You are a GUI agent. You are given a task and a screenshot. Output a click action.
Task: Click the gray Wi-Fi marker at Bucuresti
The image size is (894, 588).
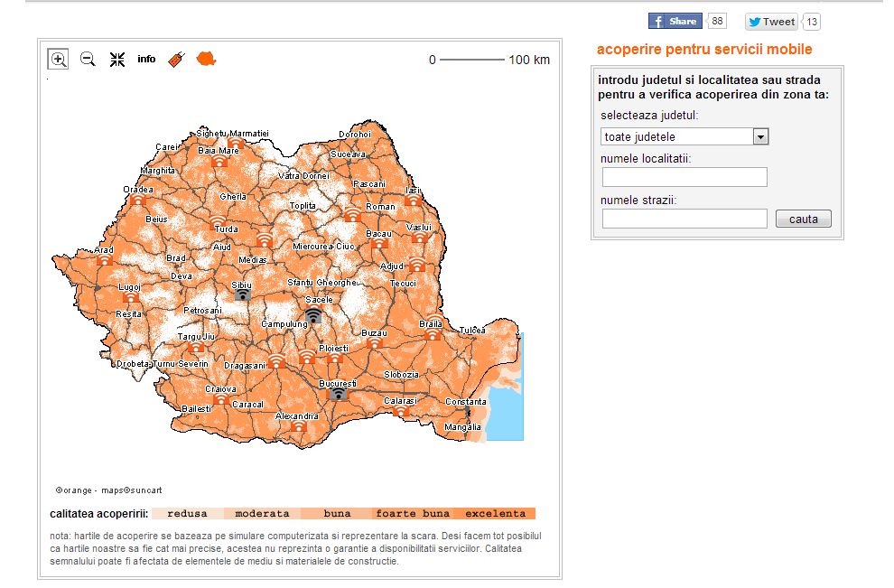[338, 394]
